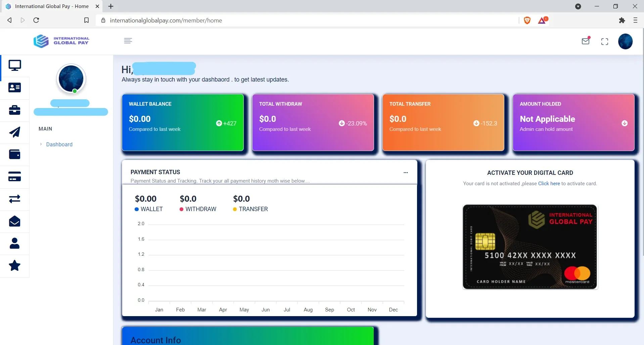Click the monitor dashboard sidebar icon
Image resolution: width=644 pixels, height=345 pixels.
[x=15, y=65]
